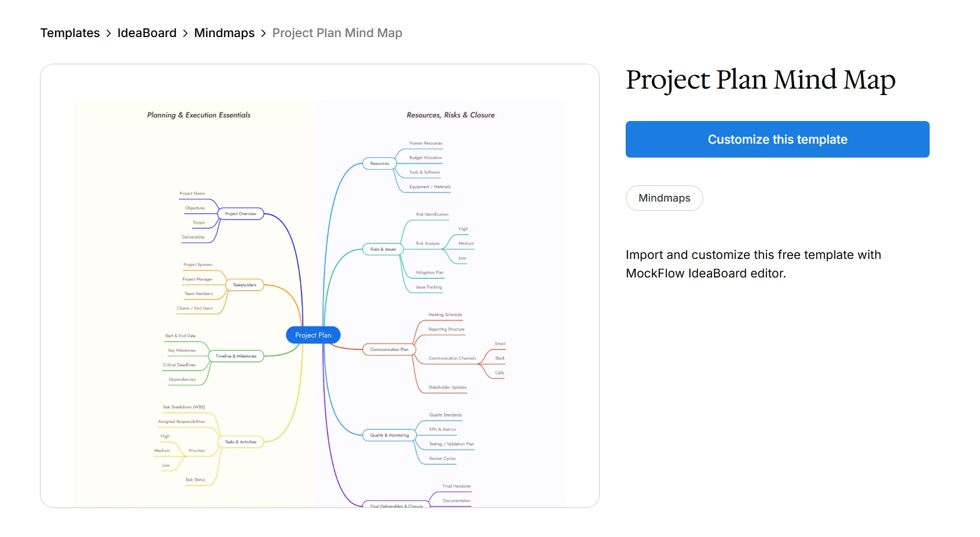Click the Planning & Execution Essentials title
This screenshot has height=537, width=980.
199,115
